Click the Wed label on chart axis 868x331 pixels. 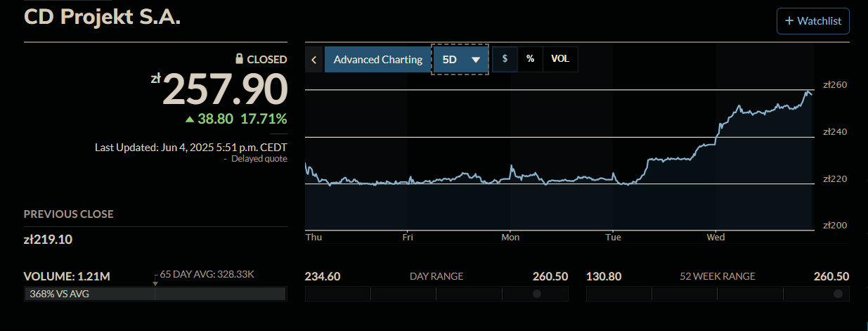pos(715,238)
